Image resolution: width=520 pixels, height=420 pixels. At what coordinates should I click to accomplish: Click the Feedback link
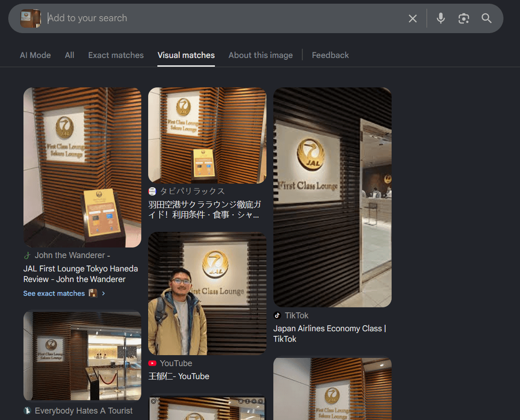coord(330,55)
